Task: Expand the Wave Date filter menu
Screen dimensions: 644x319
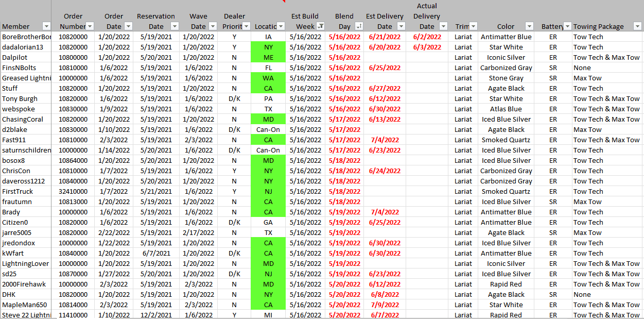Action: coord(213,26)
